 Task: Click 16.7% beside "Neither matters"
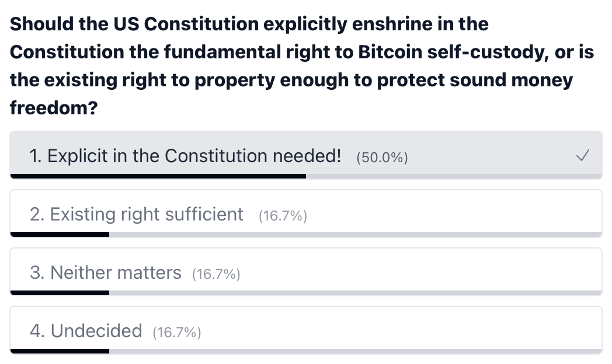pyautogui.click(x=216, y=274)
